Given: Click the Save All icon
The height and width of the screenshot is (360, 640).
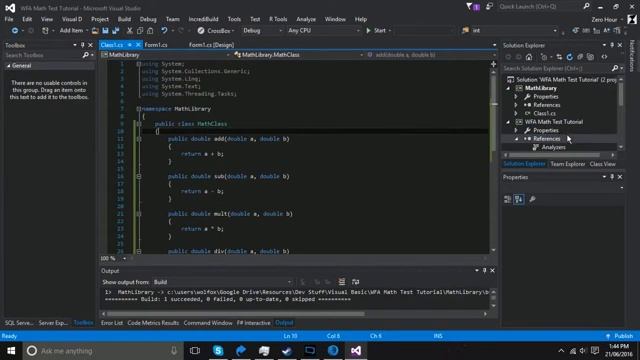Looking at the screenshot, I should click(x=116, y=31).
